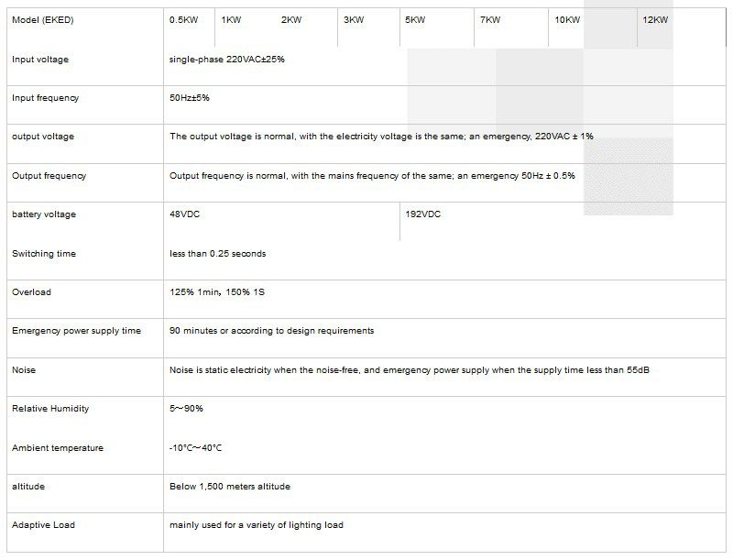Image resolution: width=733 pixels, height=560 pixels.
Task: Click the "Below 1,500 meters altitude" text
Action: point(230,487)
